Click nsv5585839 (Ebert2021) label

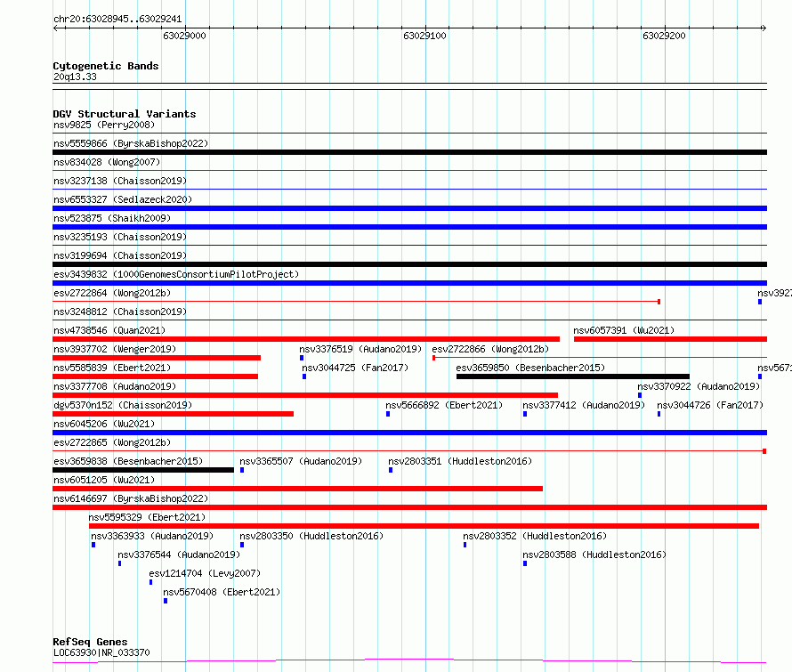point(112,368)
